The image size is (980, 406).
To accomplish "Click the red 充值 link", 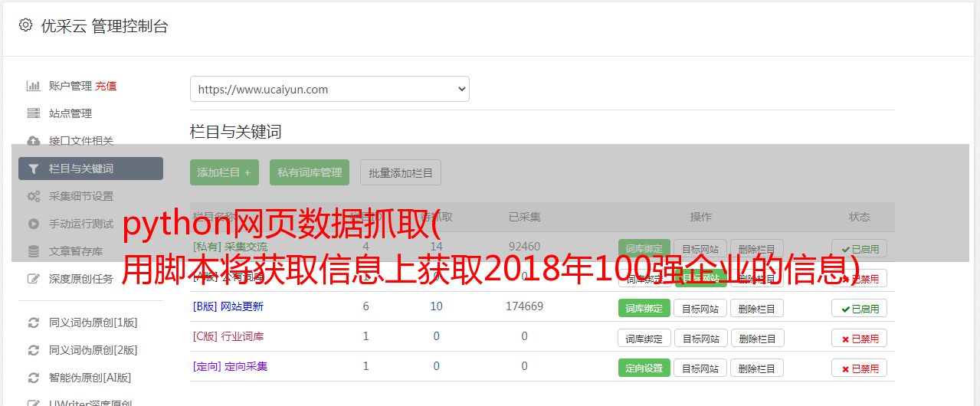I will 106,86.
